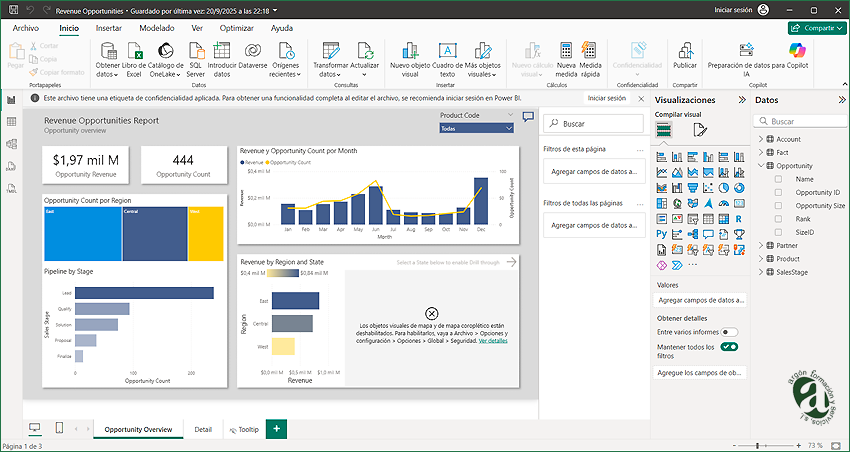Select the pie chart visualization
This screenshot has width=850, height=452.
[724, 188]
